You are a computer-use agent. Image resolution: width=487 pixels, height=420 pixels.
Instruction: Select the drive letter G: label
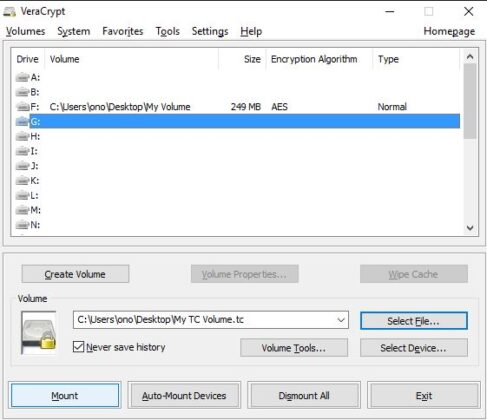35,122
